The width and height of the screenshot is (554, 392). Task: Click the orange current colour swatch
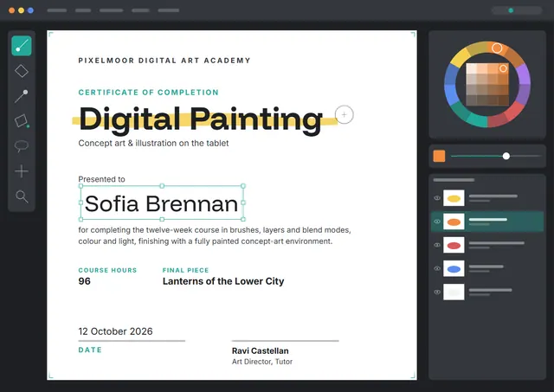tap(439, 156)
